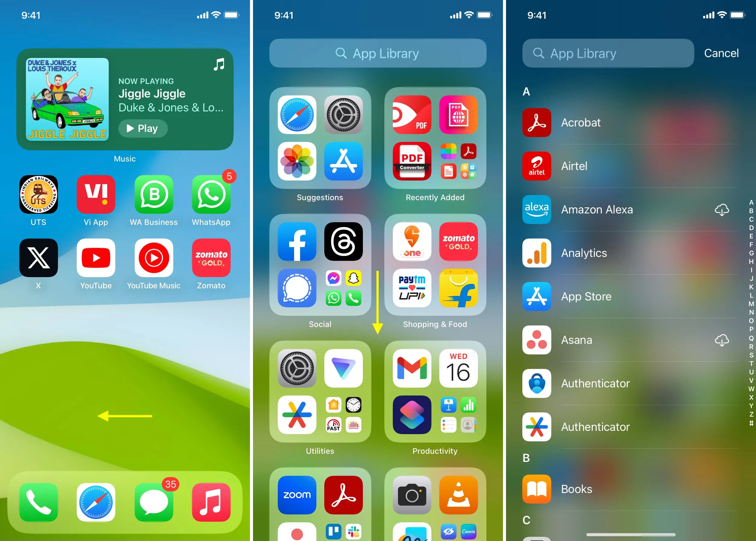Download Amazon Alexa via cloud icon
Viewport: 756px width, 541px height.
coord(721,210)
